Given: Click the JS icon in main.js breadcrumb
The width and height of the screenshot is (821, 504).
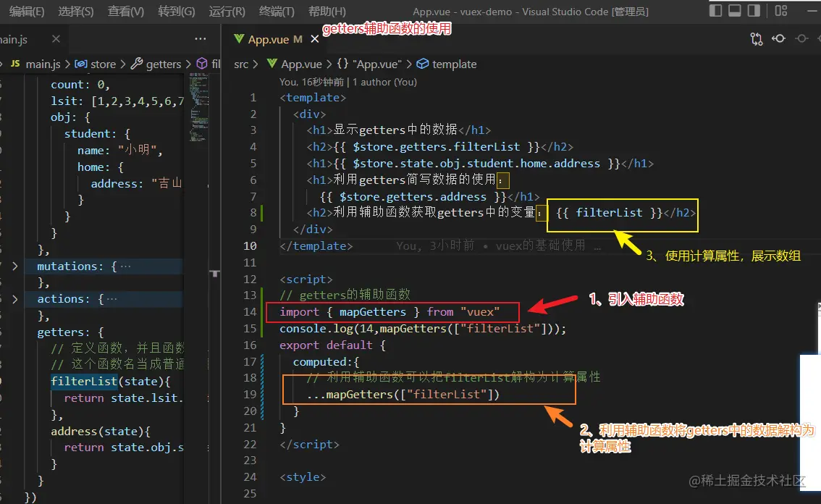Looking at the screenshot, I should 15,64.
